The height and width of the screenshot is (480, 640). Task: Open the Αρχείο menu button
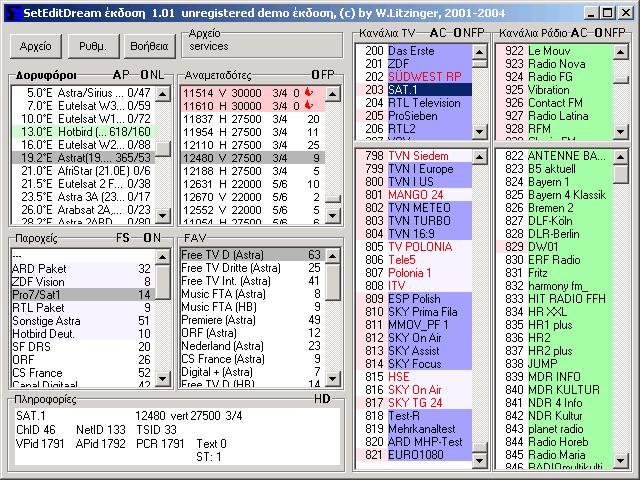tap(36, 46)
